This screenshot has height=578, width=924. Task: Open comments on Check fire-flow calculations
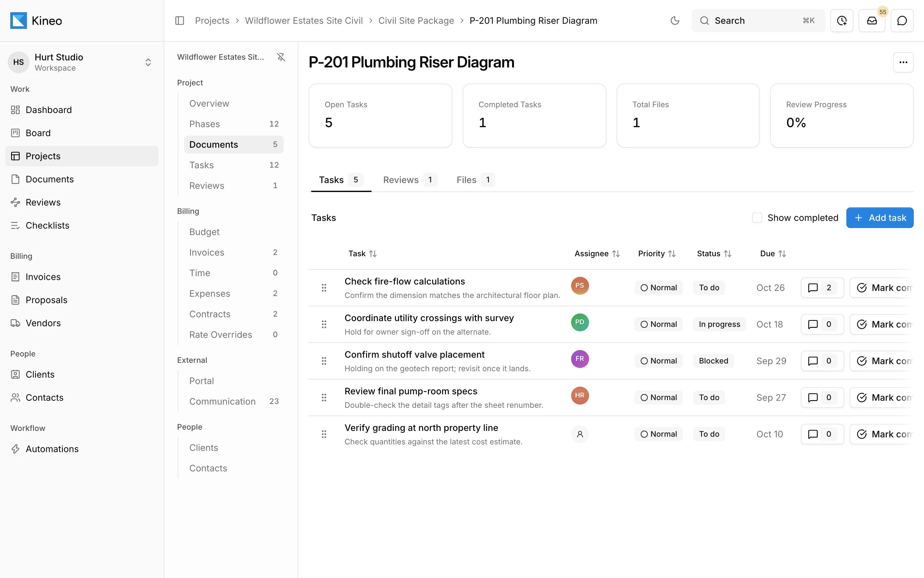click(822, 288)
